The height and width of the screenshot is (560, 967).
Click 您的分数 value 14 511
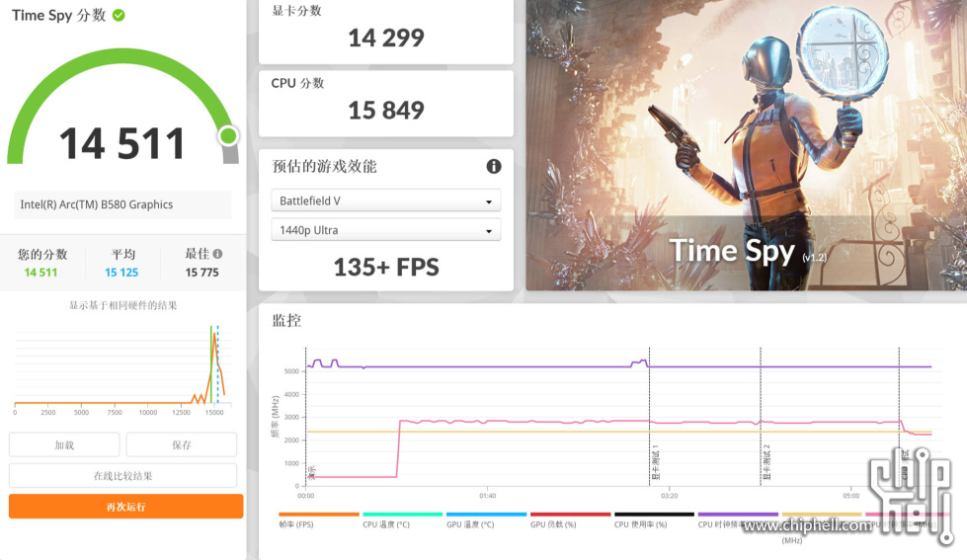tap(40, 272)
